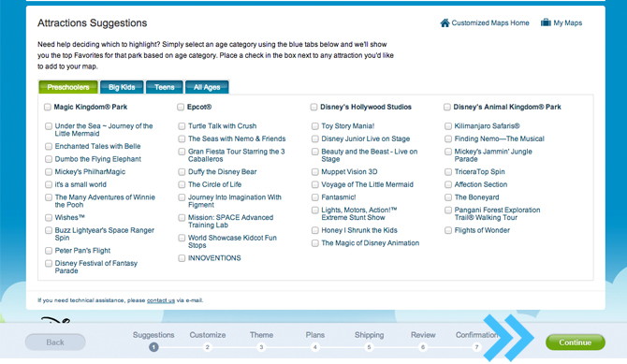
Task: Select the All Ages tab
Action: click(207, 87)
